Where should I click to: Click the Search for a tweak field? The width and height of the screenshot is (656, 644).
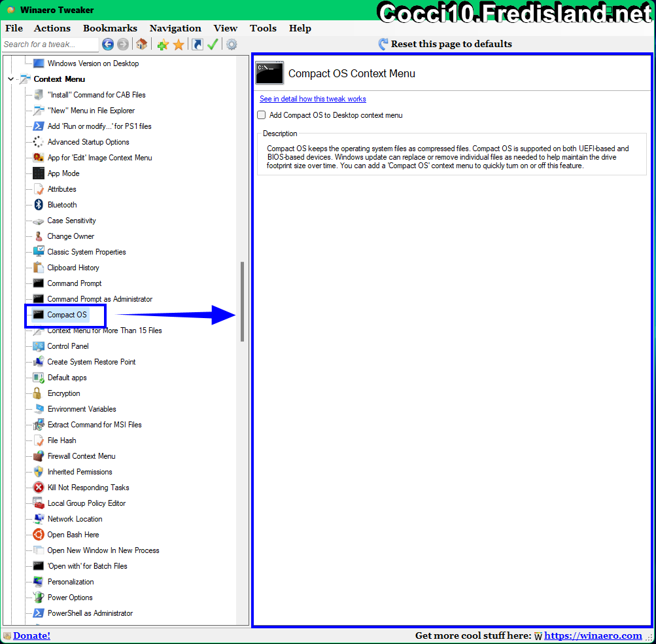50,45
